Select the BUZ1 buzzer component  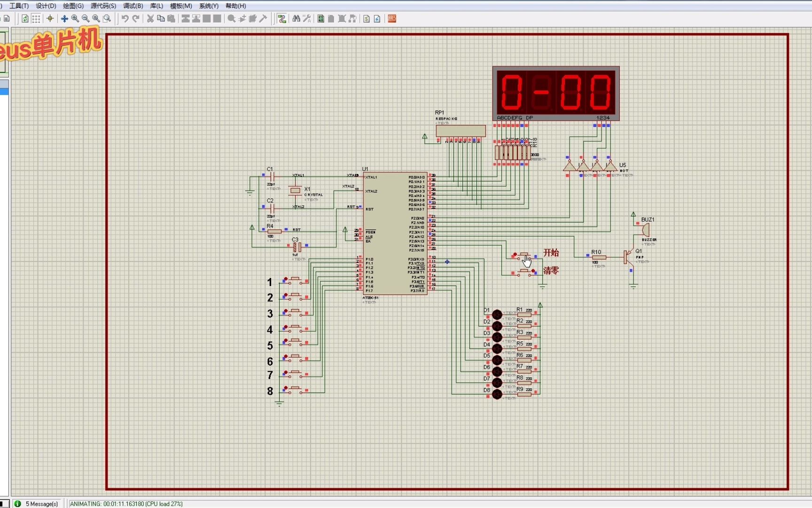pos(646,230)
